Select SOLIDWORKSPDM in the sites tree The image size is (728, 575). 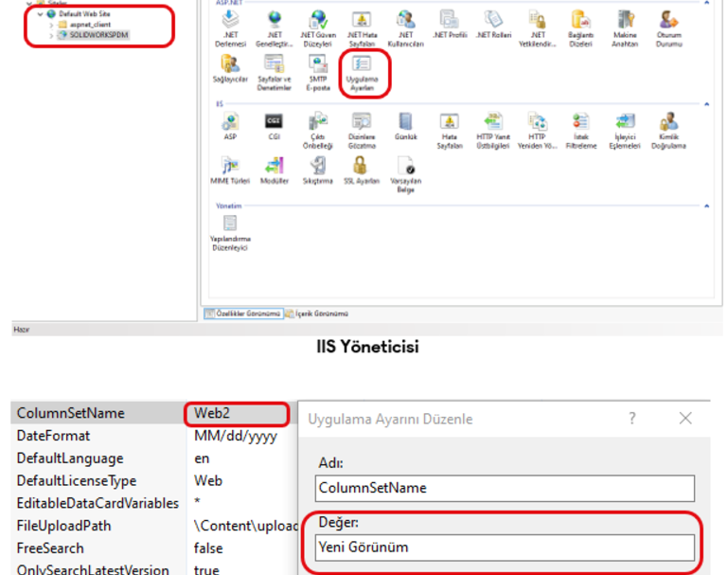click(98, 35)
